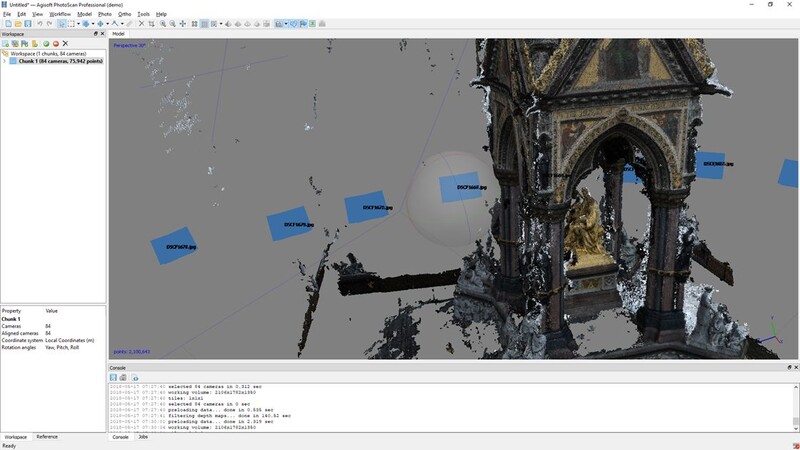The height and width of the screenshot is (450, 800).
Task: Create a new project with the New icon
Action: click(8, 23)
